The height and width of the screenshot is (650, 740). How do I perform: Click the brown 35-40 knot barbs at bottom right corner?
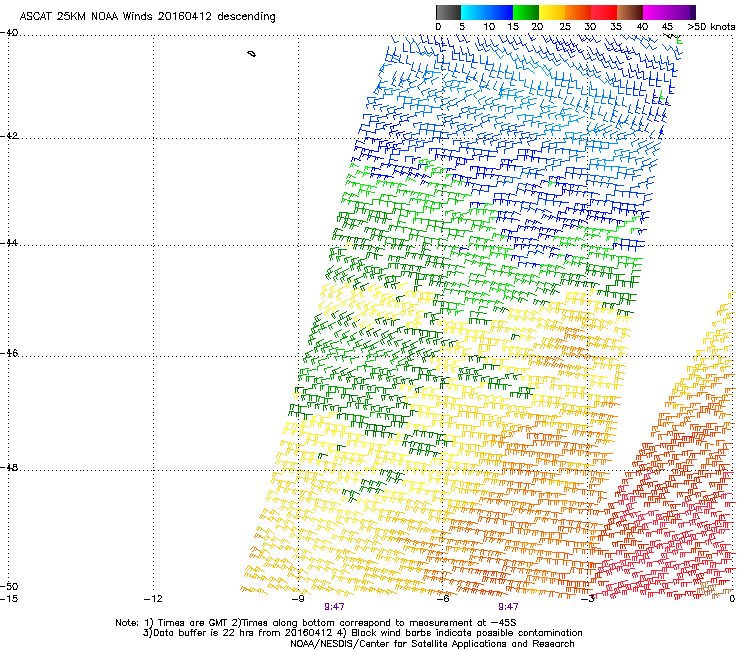coord(714,589)
